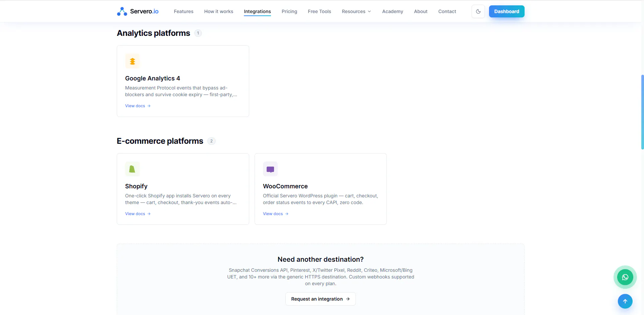Toggle dark mode with the moon icon
The width and height of the screenshot is (644, 315).
(478, 11)
